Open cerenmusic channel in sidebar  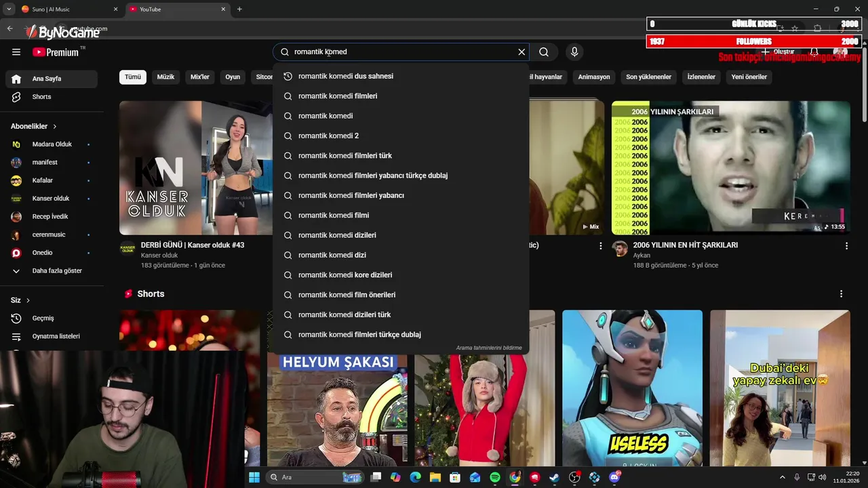(52, 235)
